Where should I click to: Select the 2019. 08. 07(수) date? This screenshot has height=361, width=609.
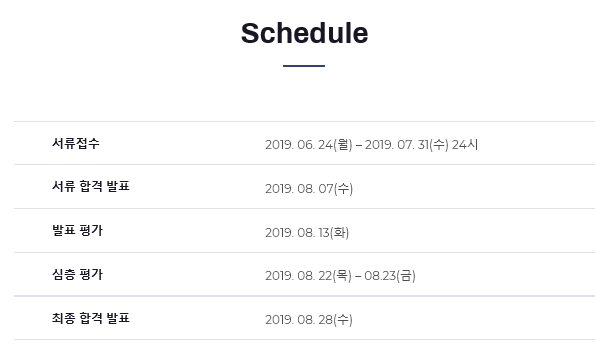(309, 189)
